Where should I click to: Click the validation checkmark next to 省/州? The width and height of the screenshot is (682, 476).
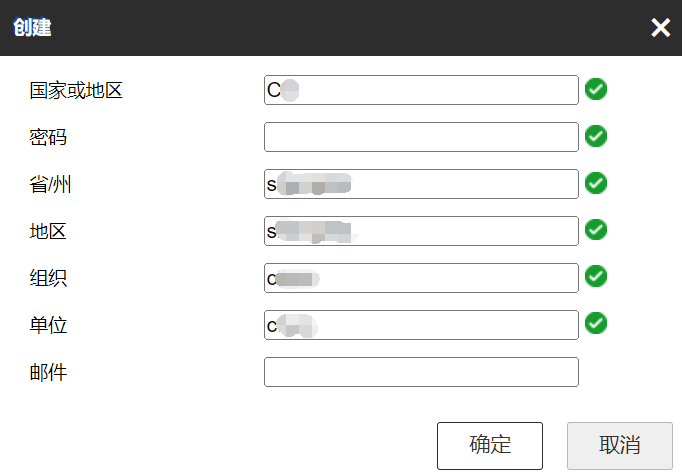(x=596, y=183)
